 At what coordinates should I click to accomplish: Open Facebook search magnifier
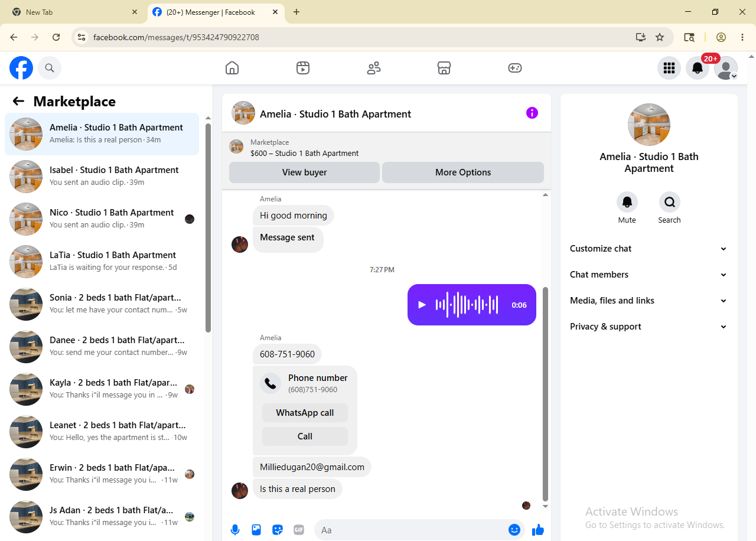coord(50,68)
